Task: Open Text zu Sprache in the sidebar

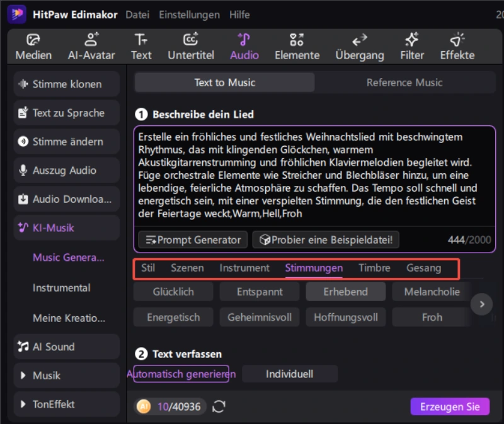Action: point(67,113)
